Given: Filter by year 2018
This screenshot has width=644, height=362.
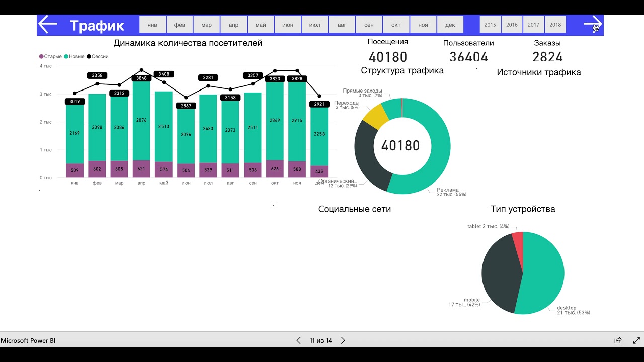Looking at the screenshot, I should tap(555, 25).
